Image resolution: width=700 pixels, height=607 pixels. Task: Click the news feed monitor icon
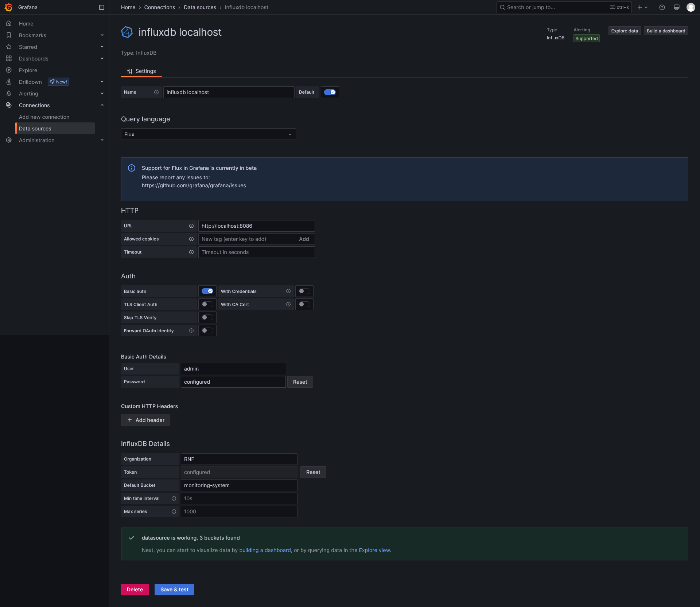click(x=677, y=7)
